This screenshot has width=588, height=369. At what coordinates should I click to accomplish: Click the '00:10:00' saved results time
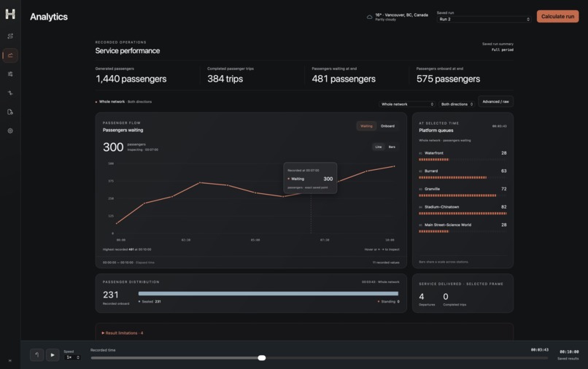coord(569,351)
